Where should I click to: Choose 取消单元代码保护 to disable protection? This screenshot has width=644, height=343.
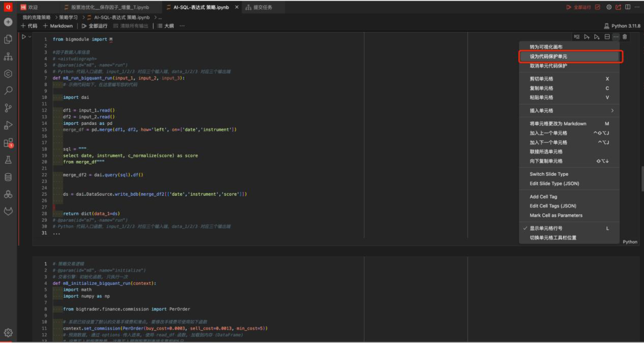548,66
